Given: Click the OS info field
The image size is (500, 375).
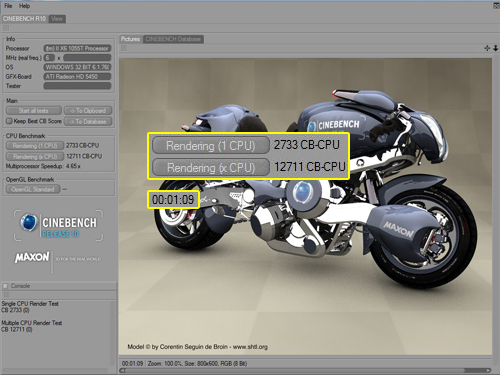Looking at the screenshot, I should pos(77,67).
